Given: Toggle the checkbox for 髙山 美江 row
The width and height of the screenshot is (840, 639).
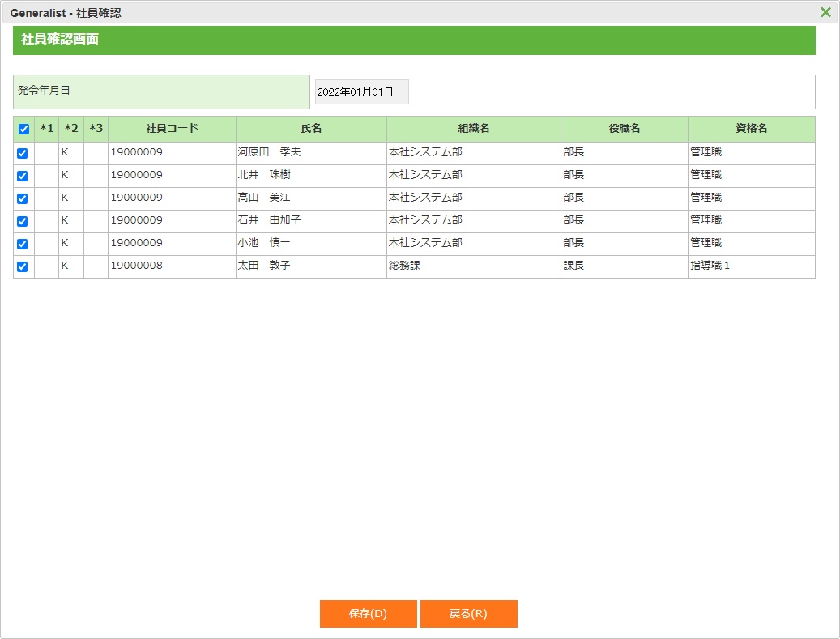Looking at the screenshot, I should [23, 198].
